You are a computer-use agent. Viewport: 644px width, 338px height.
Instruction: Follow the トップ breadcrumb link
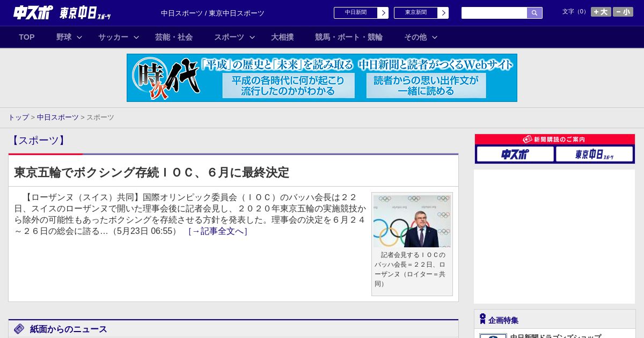pyautogui.click(x=18, y=117)
